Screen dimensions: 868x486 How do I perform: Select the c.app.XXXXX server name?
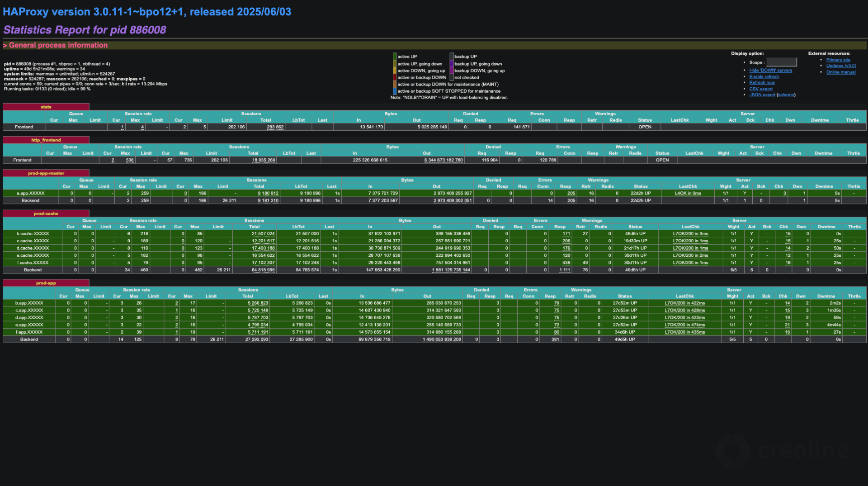click(x=29, y=311)
